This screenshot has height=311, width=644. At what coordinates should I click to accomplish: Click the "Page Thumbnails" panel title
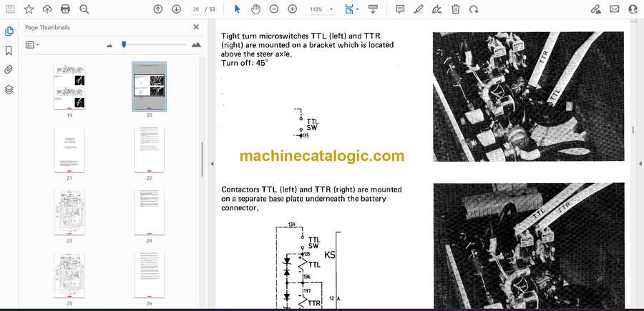[48, 27]
